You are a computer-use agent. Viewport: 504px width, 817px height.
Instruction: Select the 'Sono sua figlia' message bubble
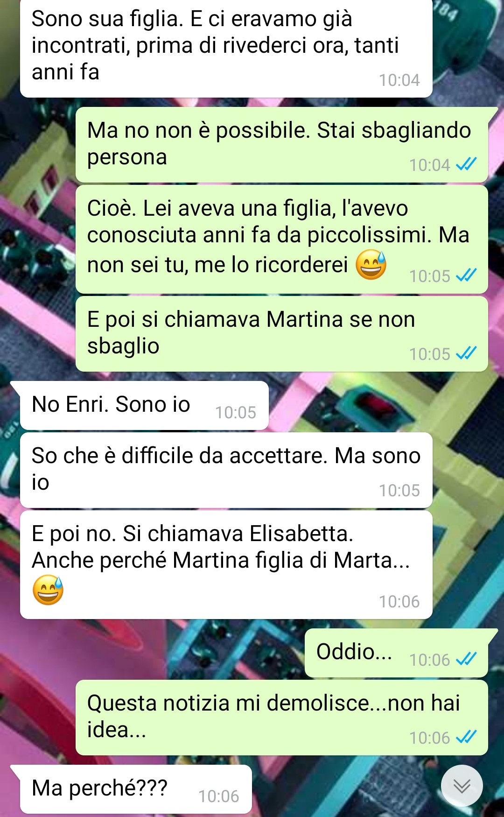coord(226,49)
